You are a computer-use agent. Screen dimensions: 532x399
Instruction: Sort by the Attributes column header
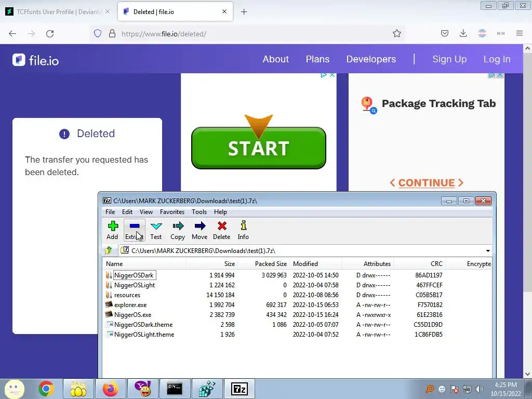pos(368,263)
